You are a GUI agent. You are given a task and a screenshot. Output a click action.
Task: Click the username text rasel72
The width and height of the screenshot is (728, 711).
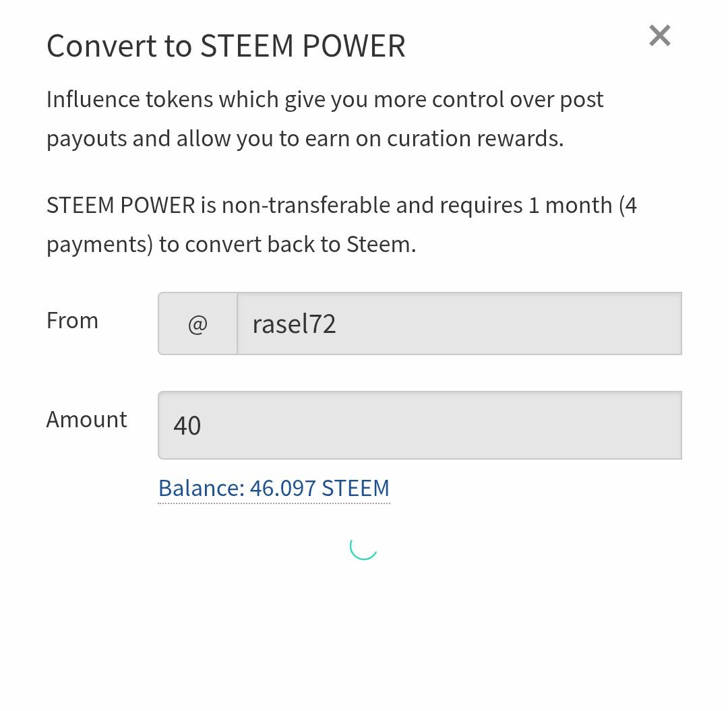click(x=294, y=324)
